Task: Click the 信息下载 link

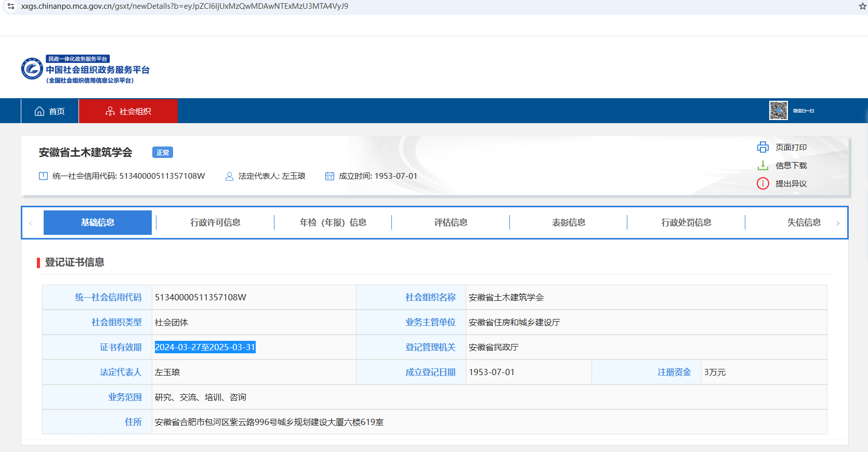Action: [791, 166]
